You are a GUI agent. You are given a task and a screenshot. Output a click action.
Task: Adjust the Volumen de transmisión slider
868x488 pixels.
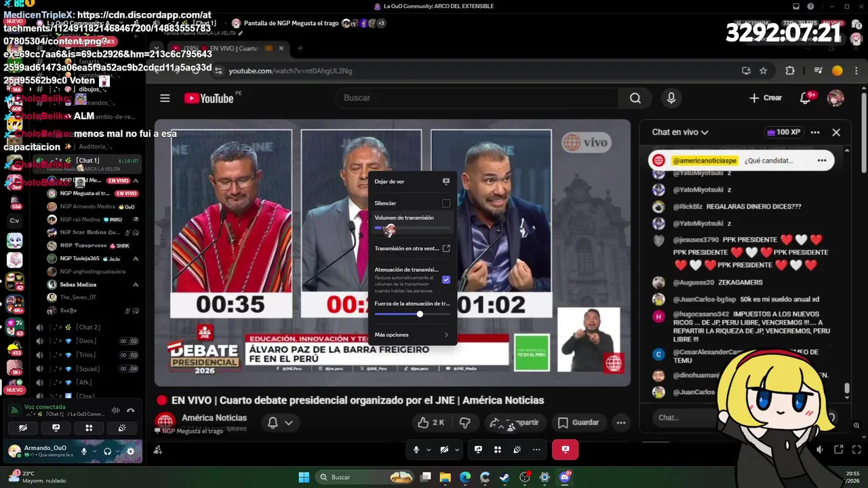412,228
